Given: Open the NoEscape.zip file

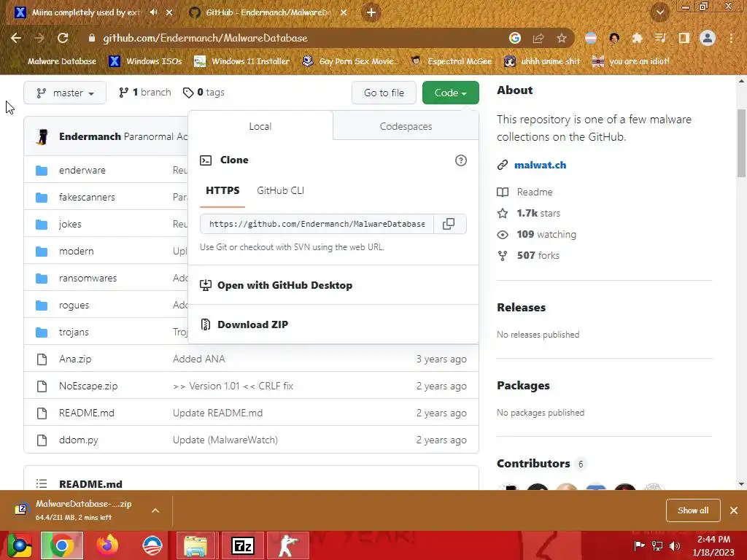Looking at the screenshot, I should pyautogui.click(x=88, y=386).
